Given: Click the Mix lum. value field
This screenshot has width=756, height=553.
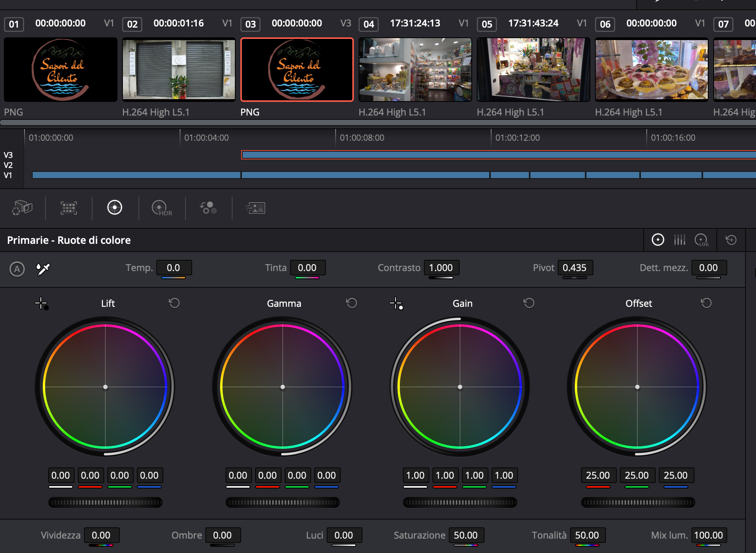Looking at the screenshot, I should pyautogui.click(x=709, y=535).
